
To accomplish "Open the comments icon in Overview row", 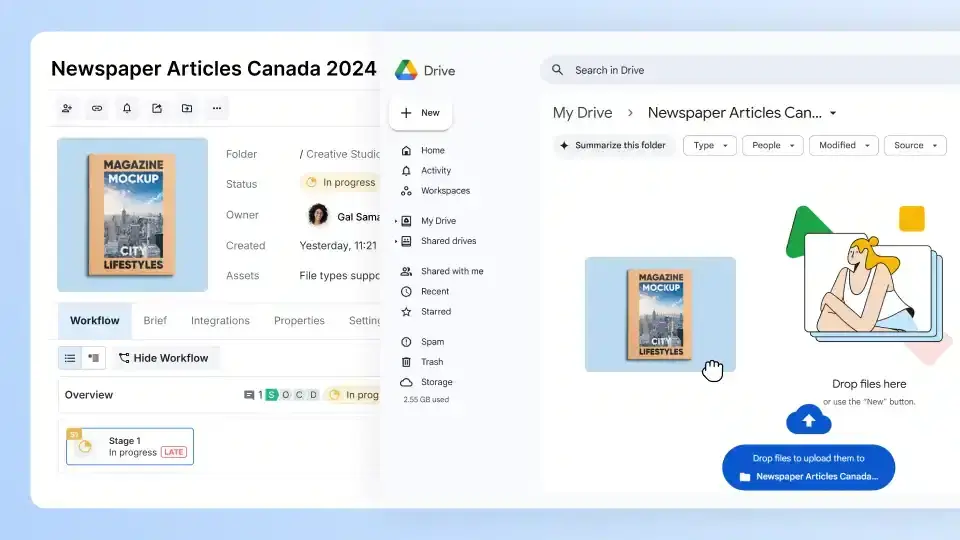I will point(249,395).
